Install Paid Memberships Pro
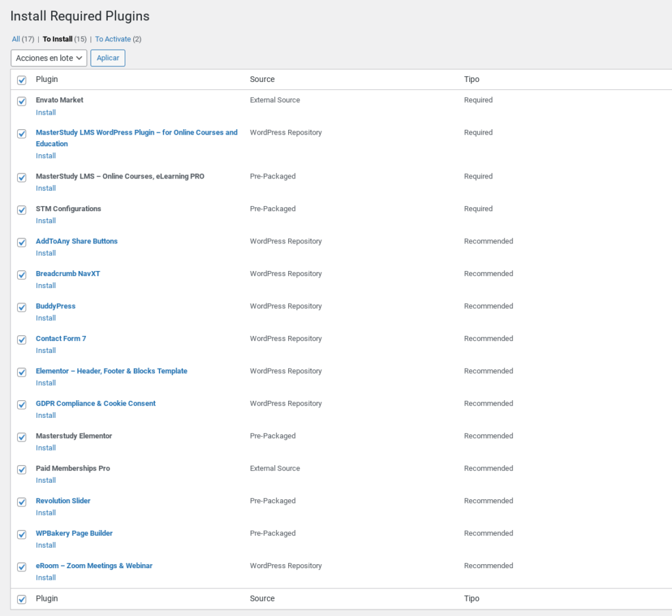The width and height of the screenshot is (672, 616). tap(46, 480)
